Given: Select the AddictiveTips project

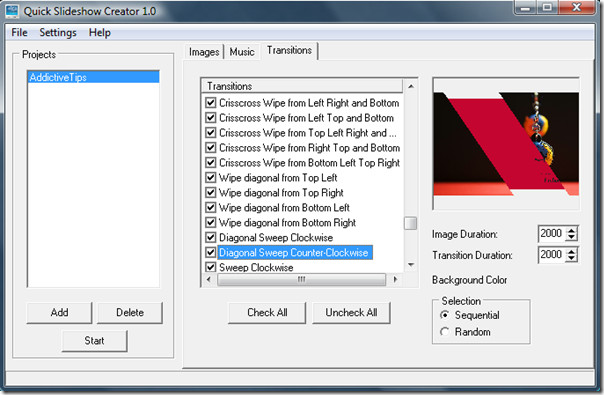Looking at the screenshot, I should click(93, 77).
